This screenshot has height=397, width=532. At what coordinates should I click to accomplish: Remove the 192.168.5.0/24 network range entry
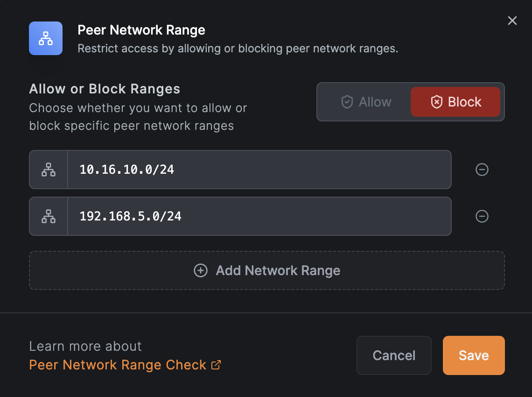(482, 216)
